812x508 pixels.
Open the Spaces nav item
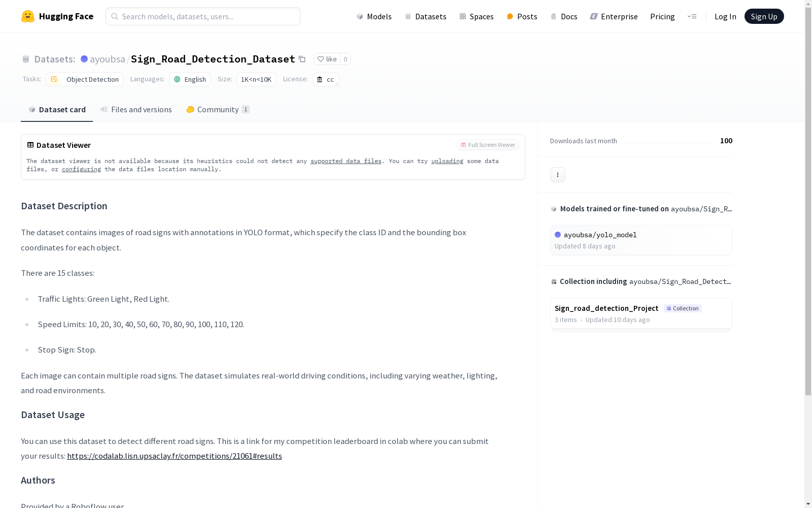[x=477, y=16]
